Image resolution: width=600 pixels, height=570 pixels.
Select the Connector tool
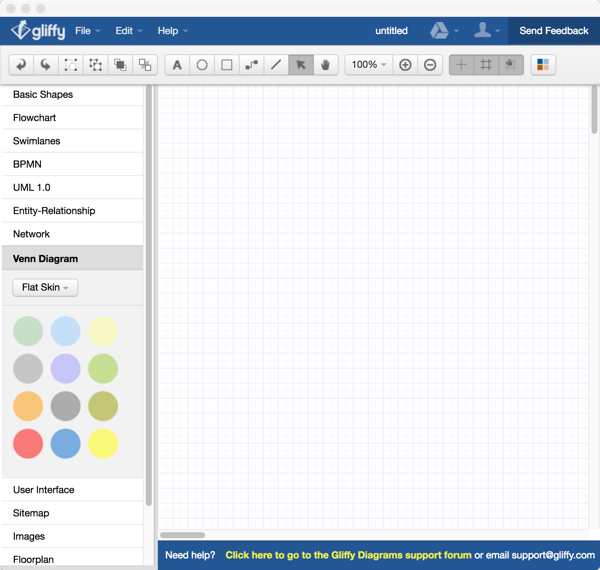point(251,65)
